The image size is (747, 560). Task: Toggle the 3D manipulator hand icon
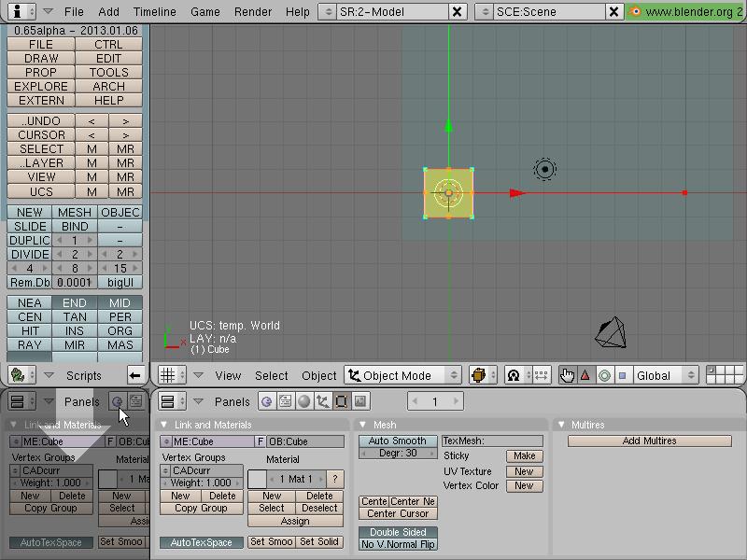[x=567, y=375]
